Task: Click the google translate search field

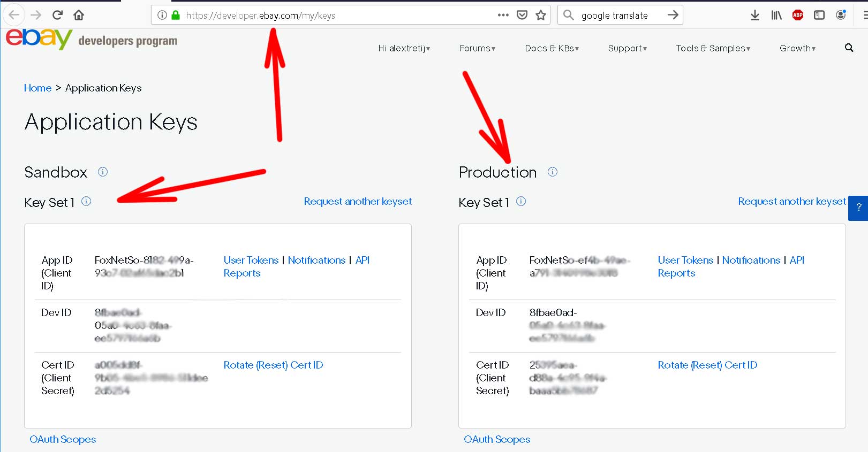Action: (620, 16)
